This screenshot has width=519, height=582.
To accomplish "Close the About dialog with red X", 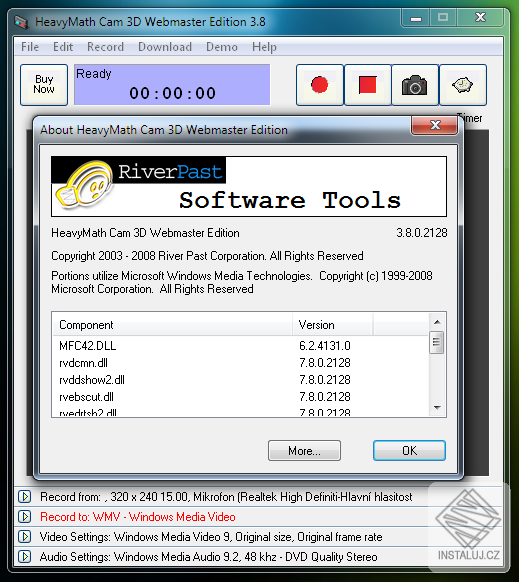I will (434, 125).
